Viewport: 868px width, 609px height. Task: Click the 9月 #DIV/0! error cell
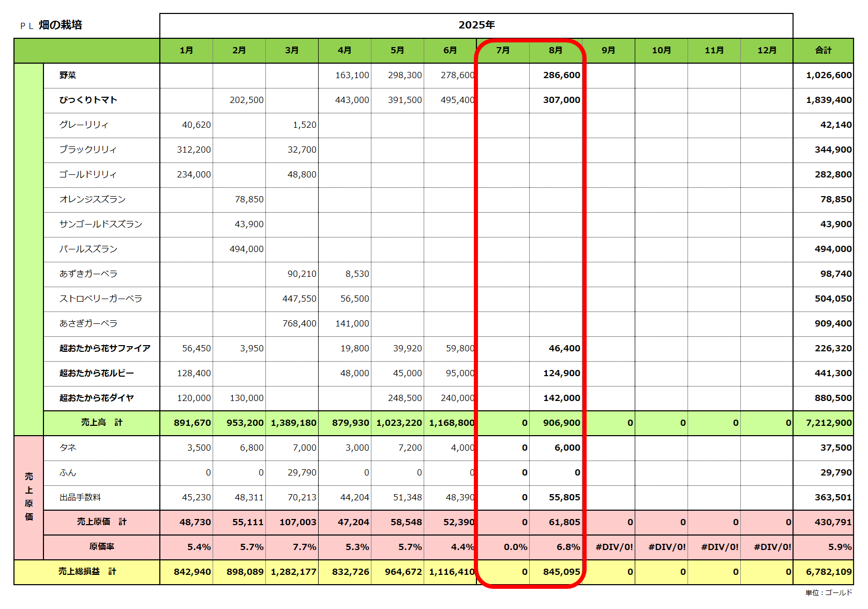click(x=614, y=547)
